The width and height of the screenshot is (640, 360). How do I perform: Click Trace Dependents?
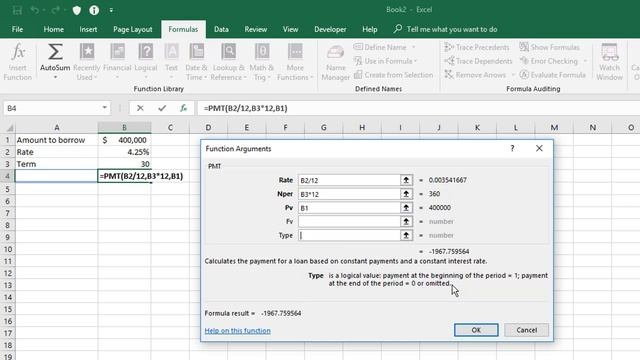pyautogui.click(x=478, y=61)
